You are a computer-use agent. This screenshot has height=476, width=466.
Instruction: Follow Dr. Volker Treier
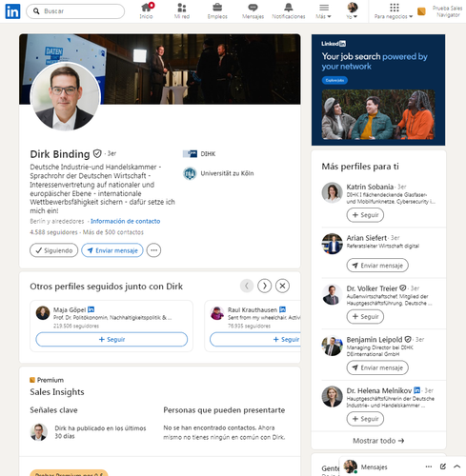coord(365,316)
